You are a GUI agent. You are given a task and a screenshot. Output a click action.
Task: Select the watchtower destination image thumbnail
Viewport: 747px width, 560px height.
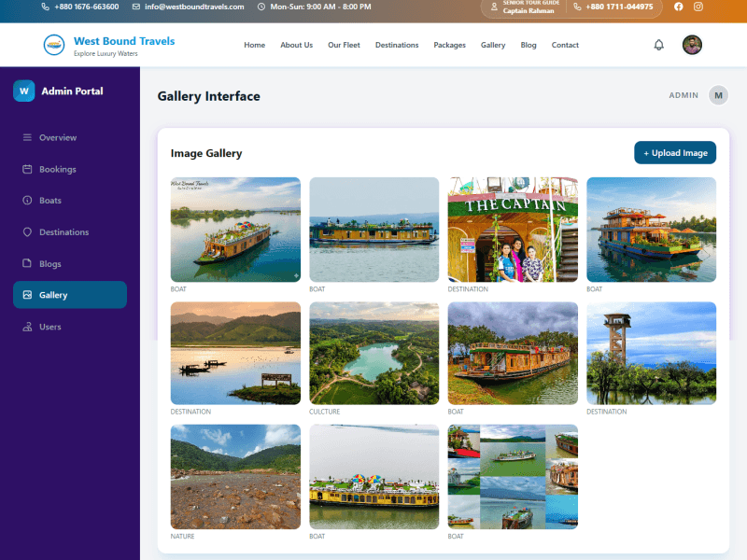tap(651, 353)
